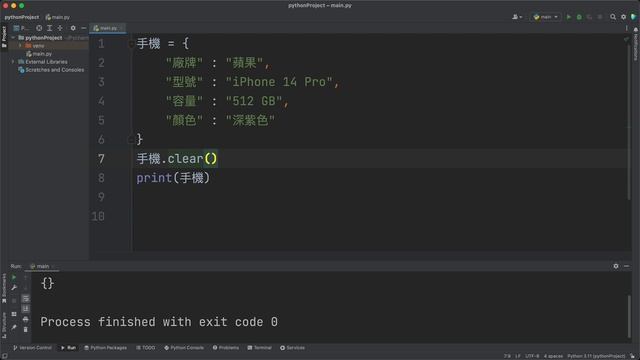The image size is (640, 360).
Task: Click Collapse All icon in Project panel
Action: pos(60,28)
